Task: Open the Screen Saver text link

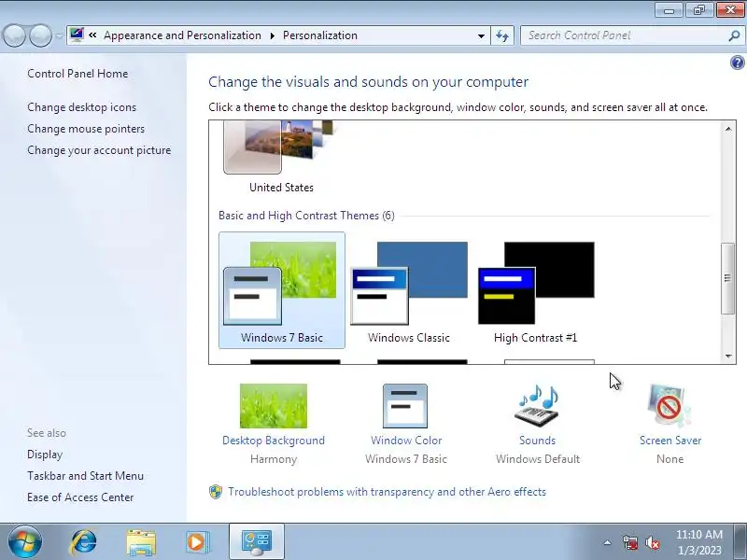Action: [670, 441]
